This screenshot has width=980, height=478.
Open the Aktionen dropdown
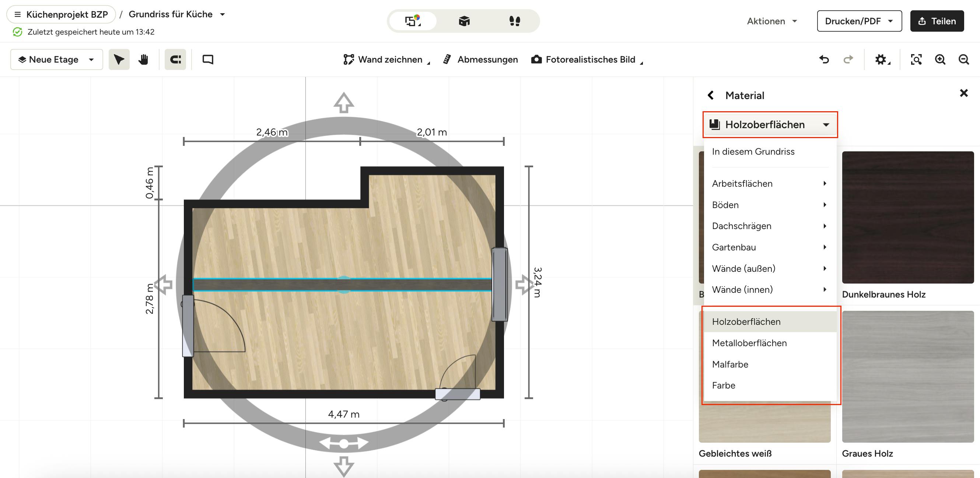pos(772,21)
